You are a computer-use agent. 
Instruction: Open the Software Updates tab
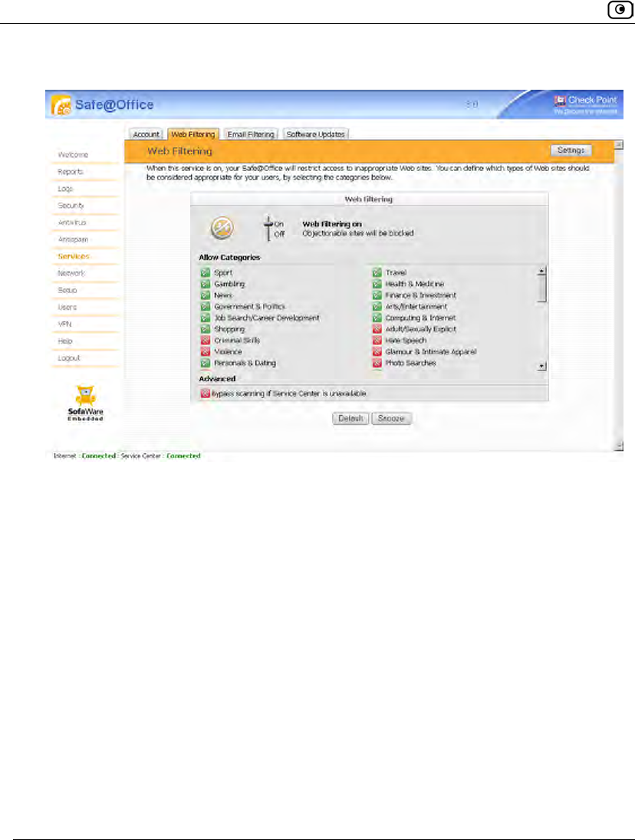point(315,134)
